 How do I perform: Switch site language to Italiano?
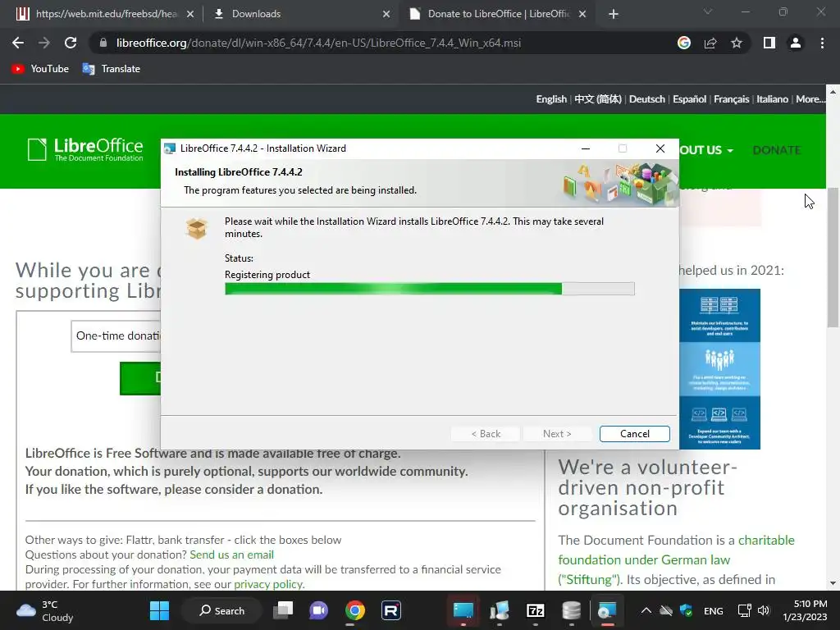point(772,99)
